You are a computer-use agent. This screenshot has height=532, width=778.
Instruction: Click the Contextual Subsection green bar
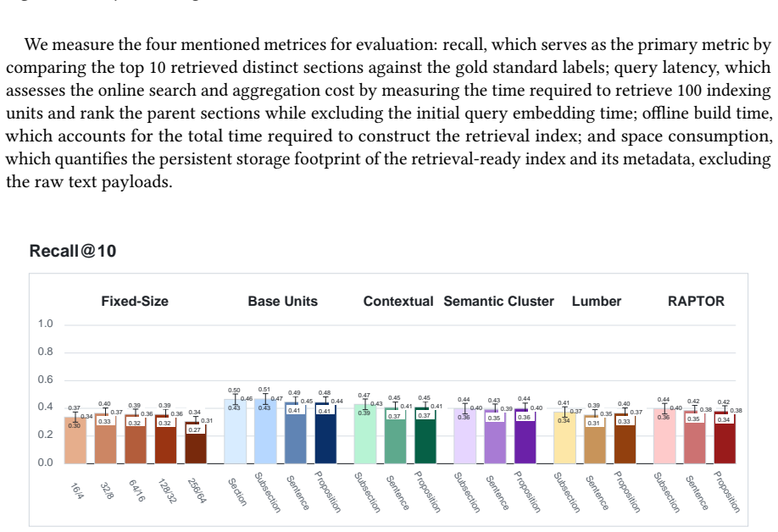364,434
